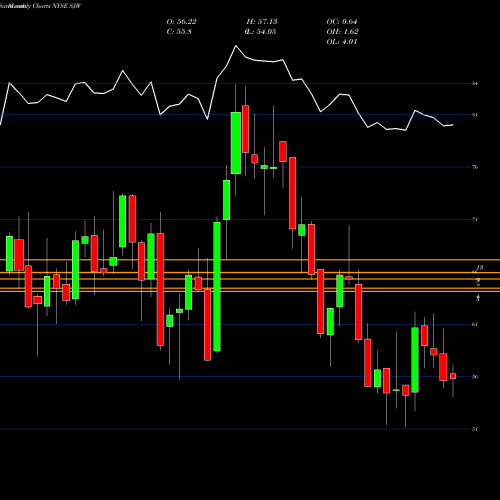The image size is (500, 500).
Task: Click the 84 price axis label
Action: [475, 83]
